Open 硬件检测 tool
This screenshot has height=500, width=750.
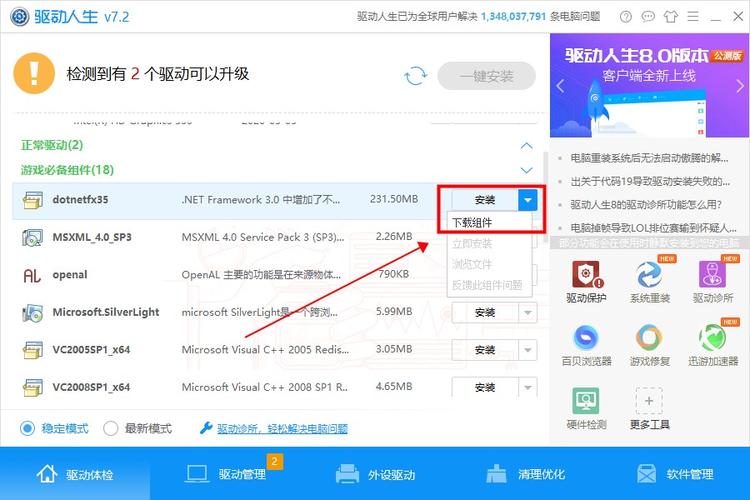pyautogui.click(x=586, y=408)
